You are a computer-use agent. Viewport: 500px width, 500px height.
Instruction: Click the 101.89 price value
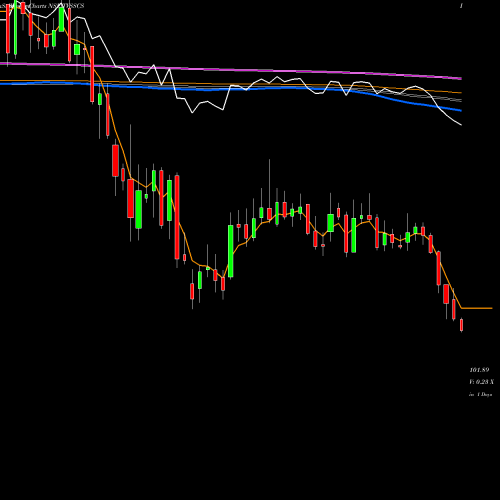click(x=479, y=370)
